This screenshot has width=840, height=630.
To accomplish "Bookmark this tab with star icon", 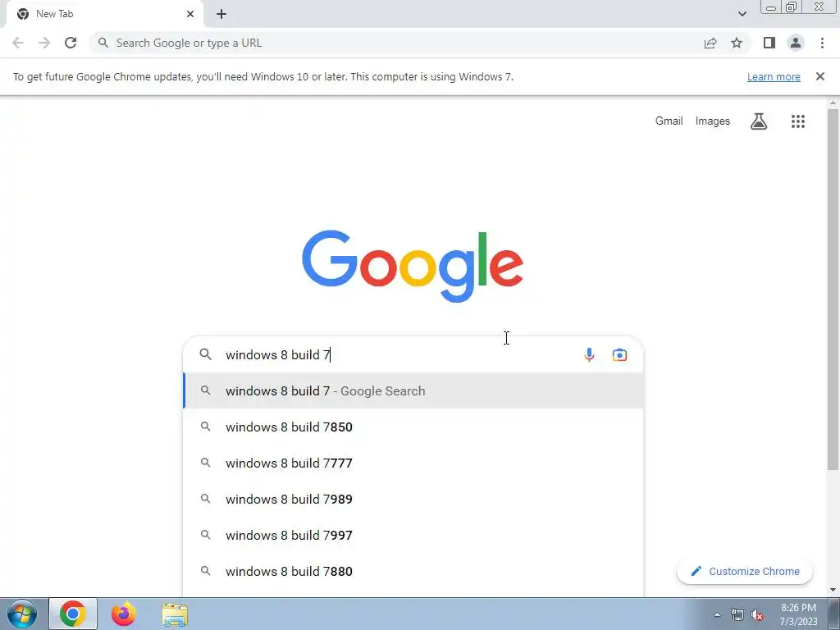I will [737, 43].
